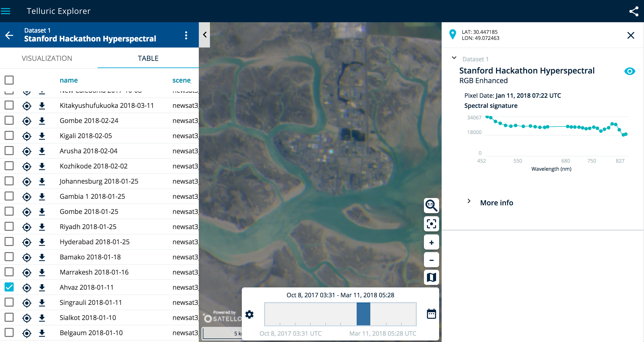This screenshot has height=342, width=644.
Task: Expand the More info section
Action: click(469, 201)
